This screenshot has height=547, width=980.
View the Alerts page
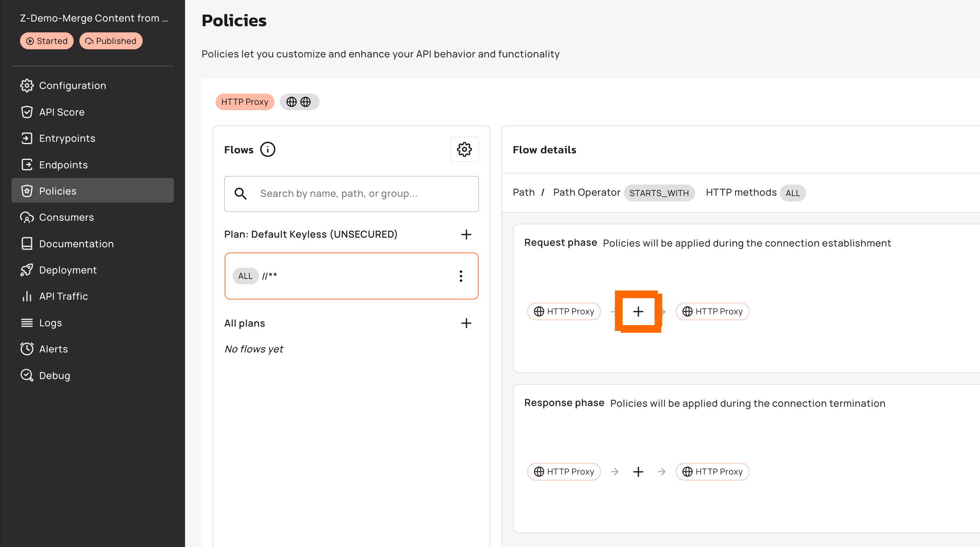pyautogui.click(x=53, y=349)
